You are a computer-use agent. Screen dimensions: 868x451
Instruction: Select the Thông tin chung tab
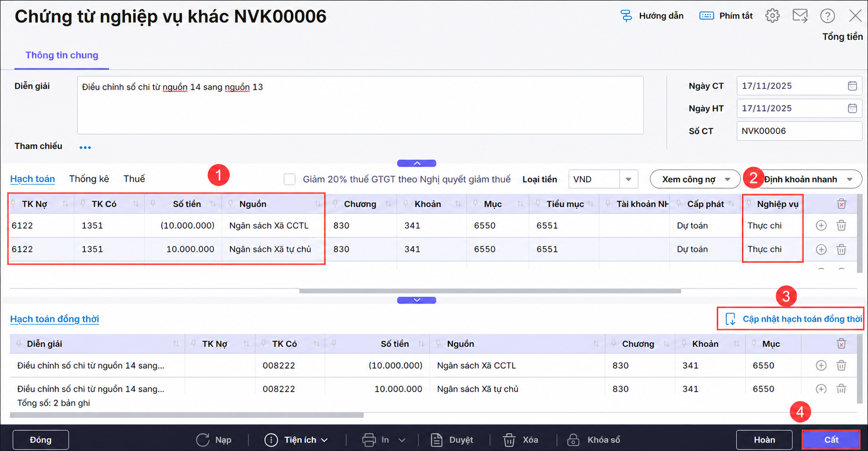point(62,55)
